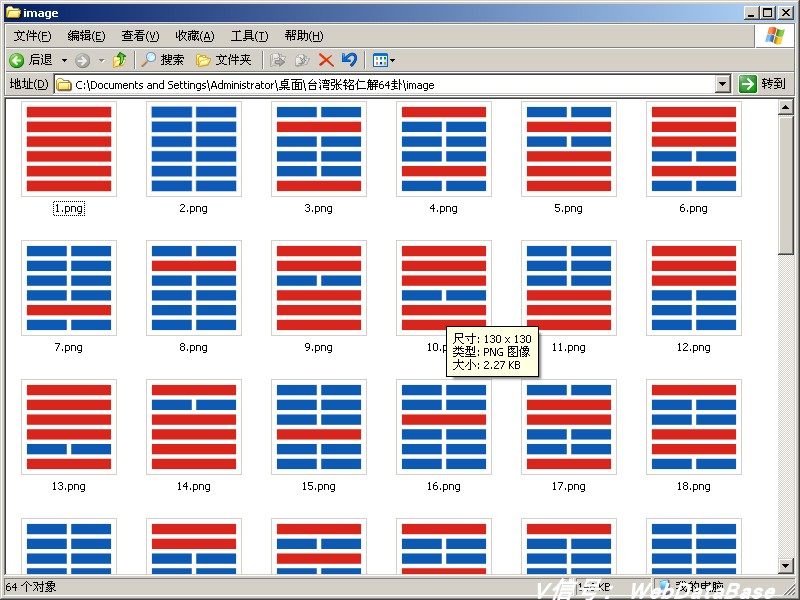The image size is (800, 600).
Task: Select the 18.png hexagram thumbnail
Action: [694, 427]
